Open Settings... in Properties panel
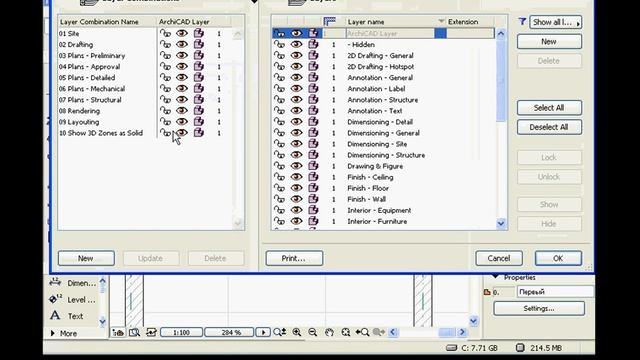This screenshot has width=640, height=360. (x=539, y=309)
